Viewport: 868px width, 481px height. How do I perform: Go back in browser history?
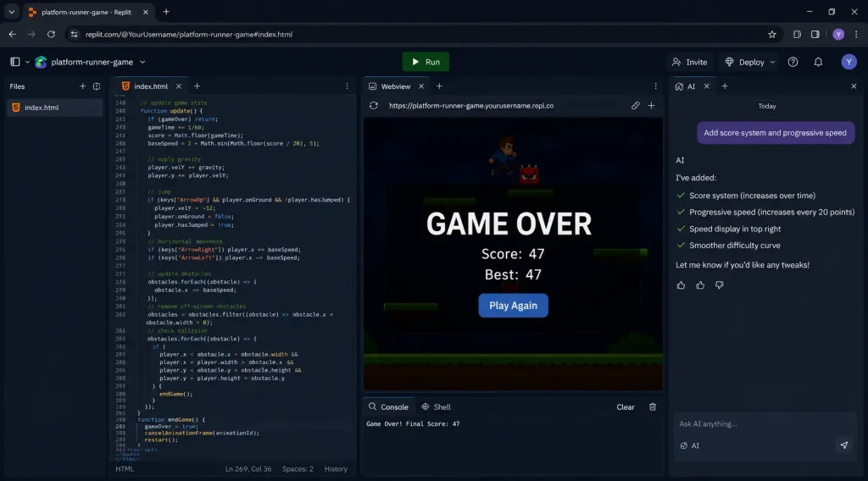pyautogui.click(x=12, y=34)
